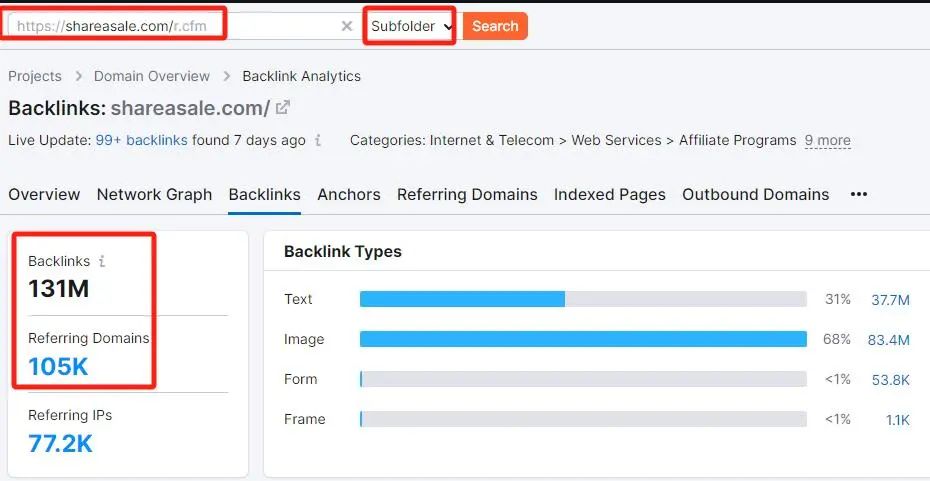Click the 'Affiliate Programs' category text

click(x=738, y=141)
